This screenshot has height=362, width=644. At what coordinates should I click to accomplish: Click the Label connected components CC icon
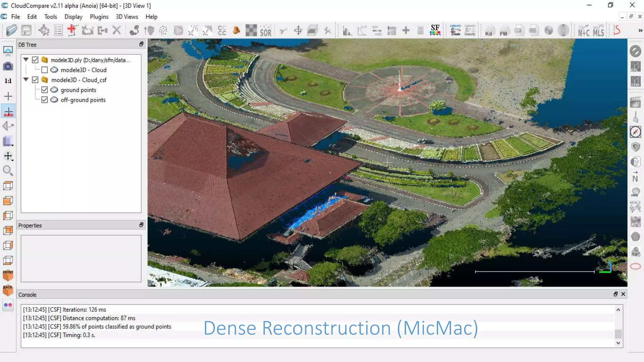[222, 30]
